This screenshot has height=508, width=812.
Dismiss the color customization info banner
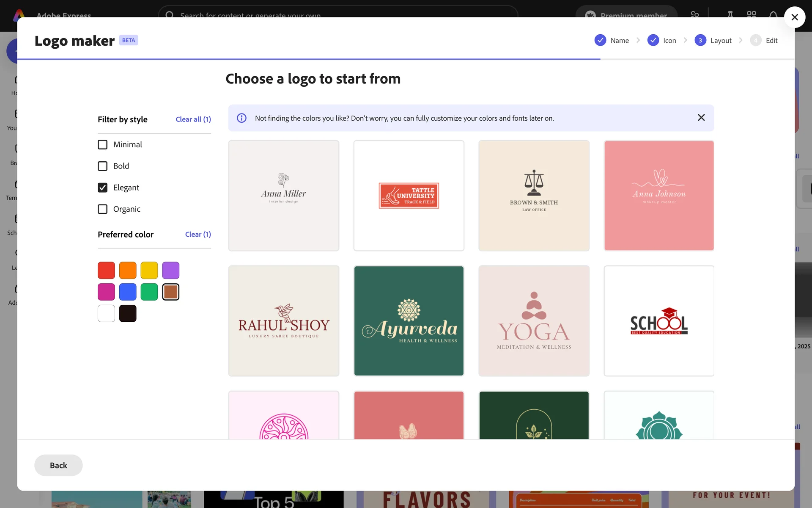click(701, 118)
